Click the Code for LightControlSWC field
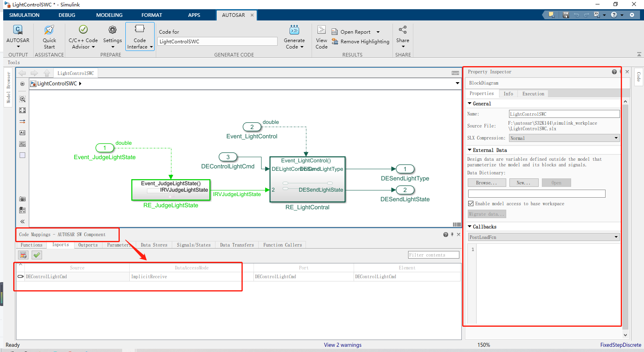644x352 pixels. click(217, 41)
